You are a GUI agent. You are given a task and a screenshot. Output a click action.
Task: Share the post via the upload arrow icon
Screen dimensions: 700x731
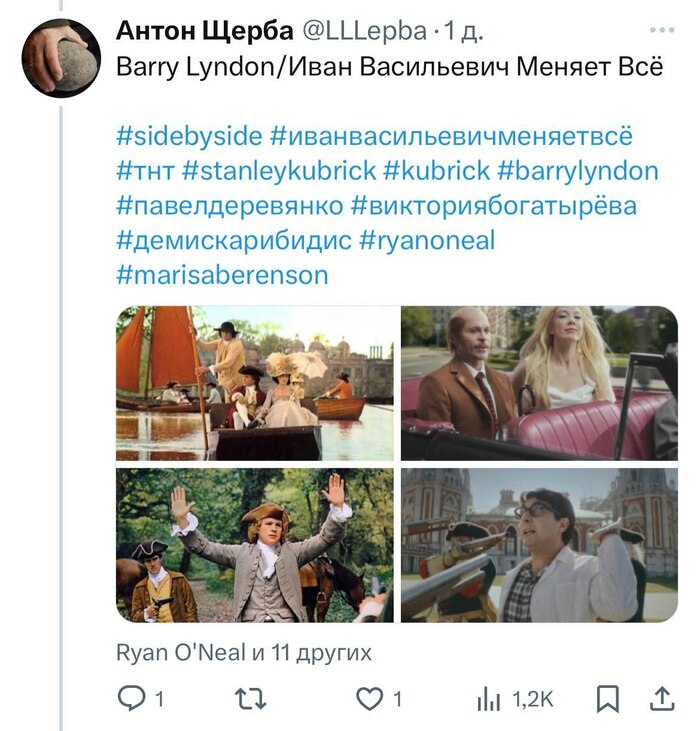[x=661, y=699]
